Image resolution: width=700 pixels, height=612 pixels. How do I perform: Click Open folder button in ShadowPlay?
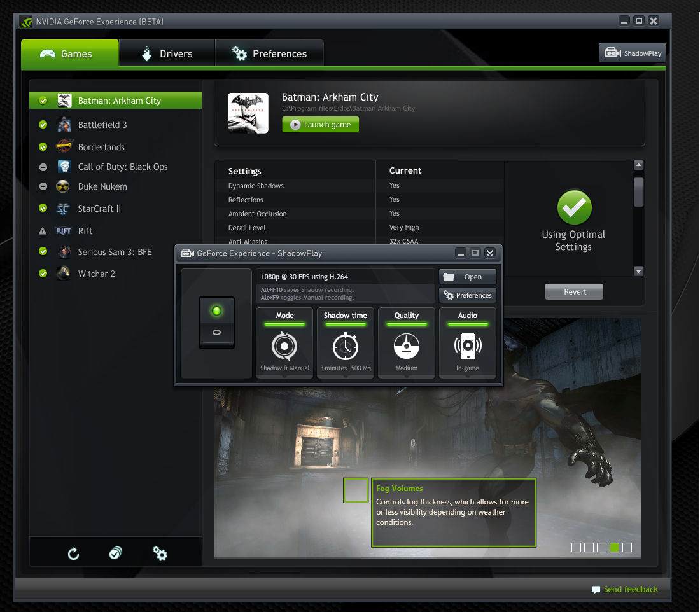[x=468, y=277]
